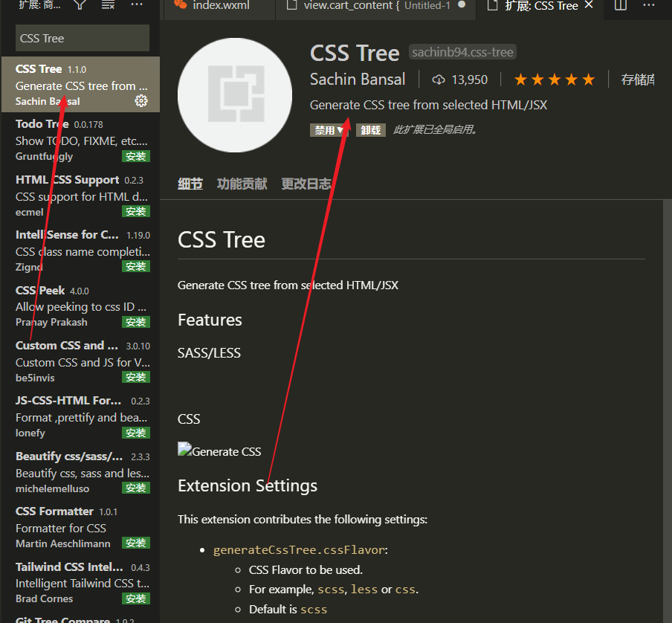Click the Extension Settings heading
The width and height of the screenshot is (672, 623).
click(x=248, y=486)
